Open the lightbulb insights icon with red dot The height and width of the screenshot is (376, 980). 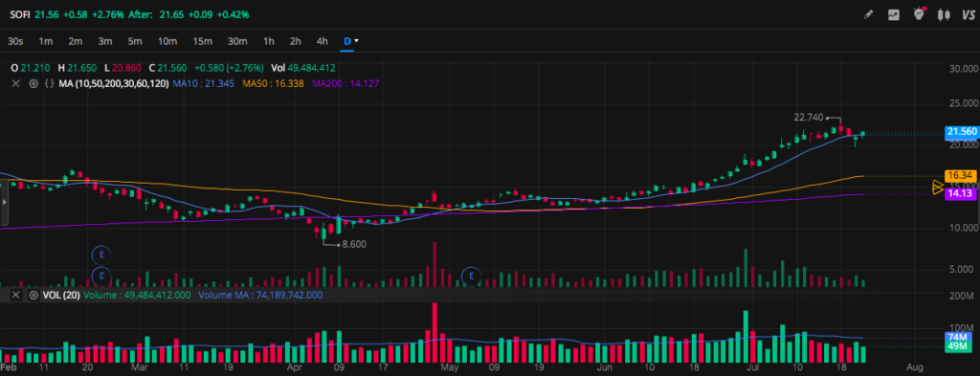pos(920,13)
